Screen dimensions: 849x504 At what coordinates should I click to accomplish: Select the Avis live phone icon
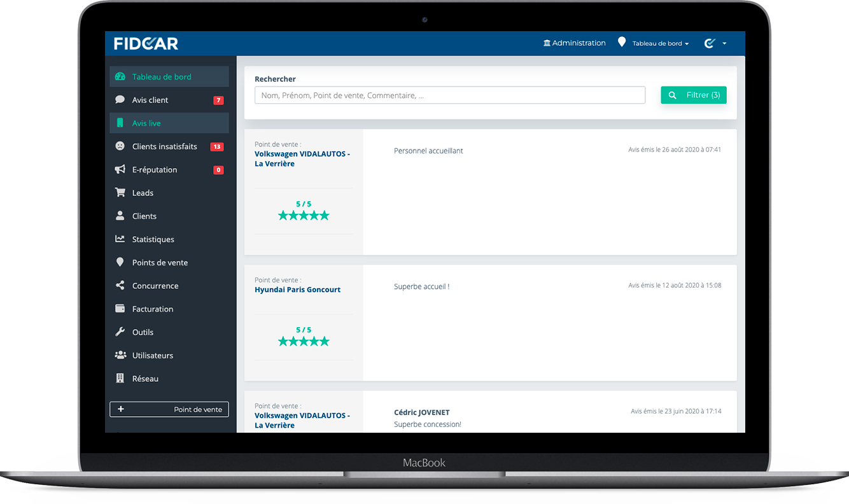pyautogui.click(x=120, y=123)
